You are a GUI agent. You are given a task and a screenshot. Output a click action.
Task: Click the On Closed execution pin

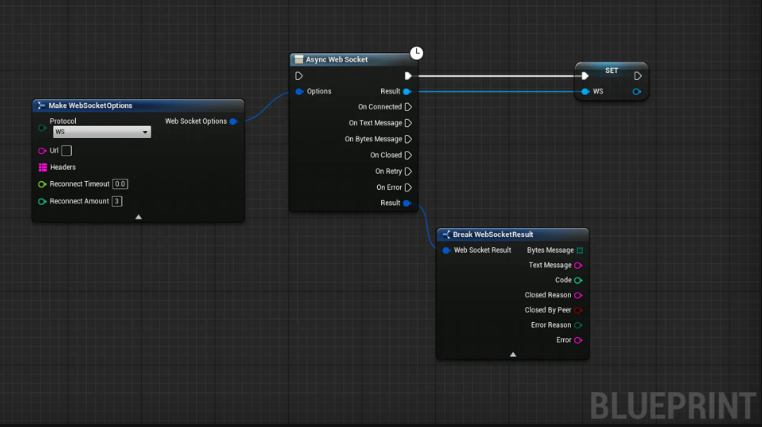point(408,155)
